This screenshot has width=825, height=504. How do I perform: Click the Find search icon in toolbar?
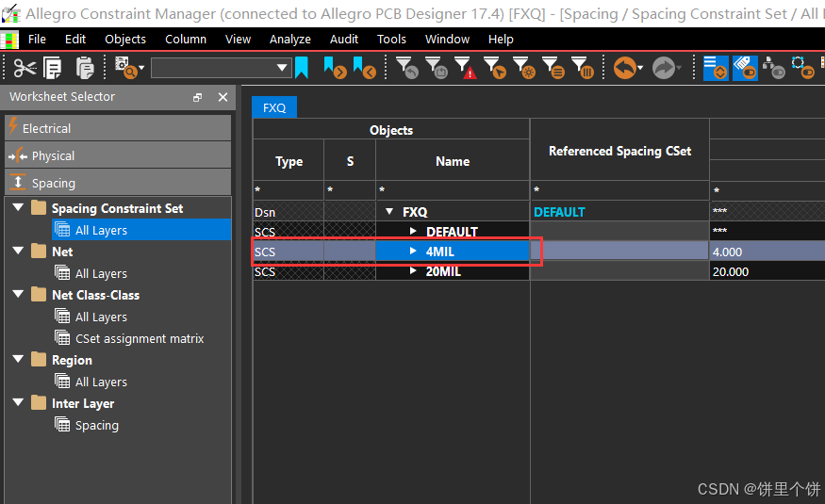[x=125, y=68]
